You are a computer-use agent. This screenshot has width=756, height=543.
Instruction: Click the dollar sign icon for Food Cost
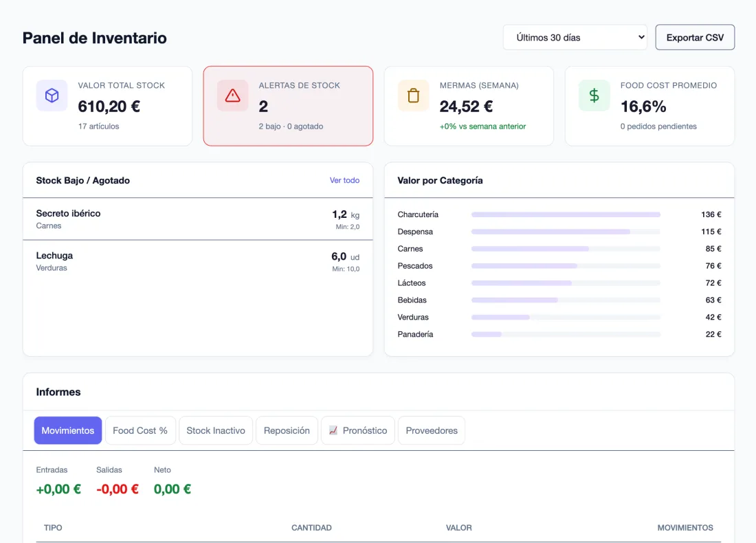click(594, 96)
